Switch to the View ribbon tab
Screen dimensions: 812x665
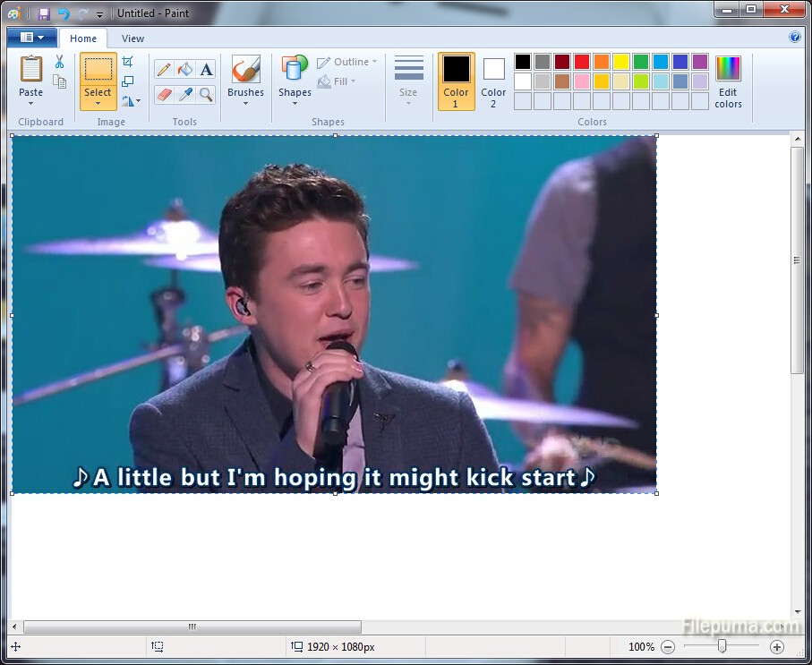pyautogui.click(x=132, y=38)
